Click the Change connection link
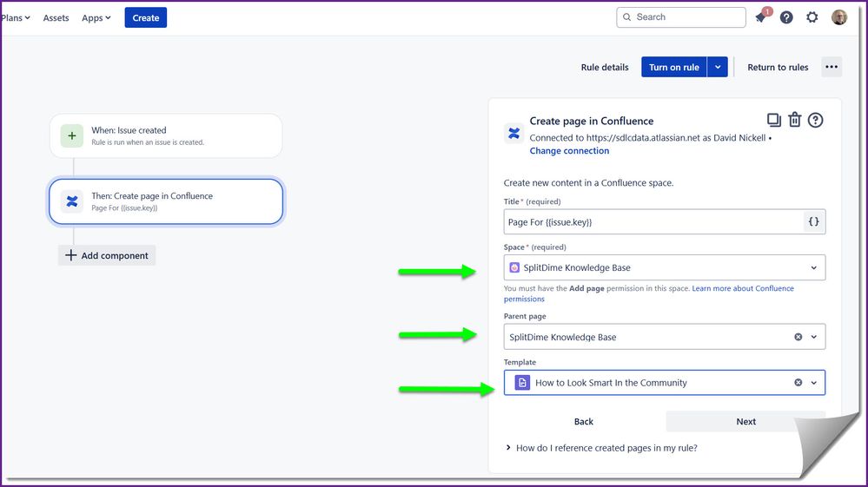This screenshot has height=487, width=868. pyautogui.click(x=569, y=150)
